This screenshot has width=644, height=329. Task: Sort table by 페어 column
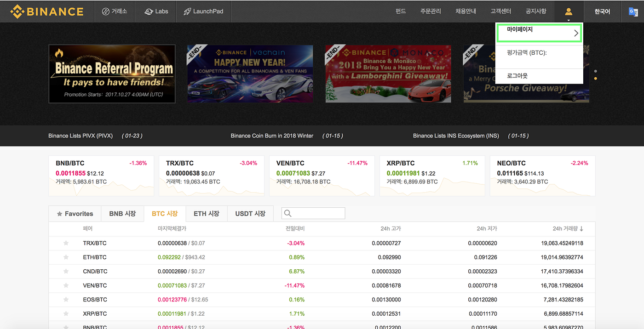click(88, 229)
